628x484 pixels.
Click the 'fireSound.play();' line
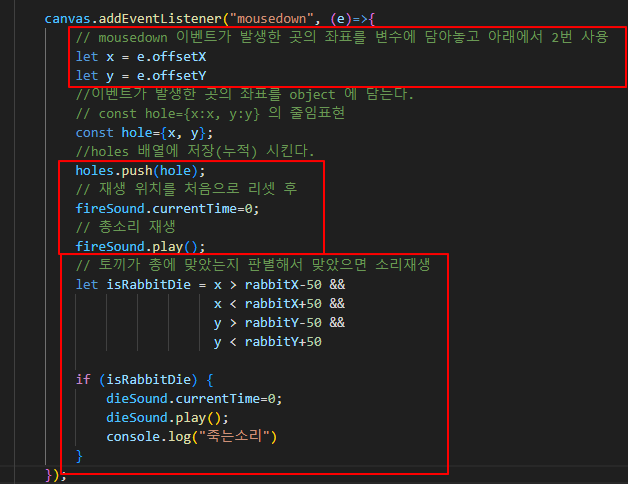[x=140, y=246]
